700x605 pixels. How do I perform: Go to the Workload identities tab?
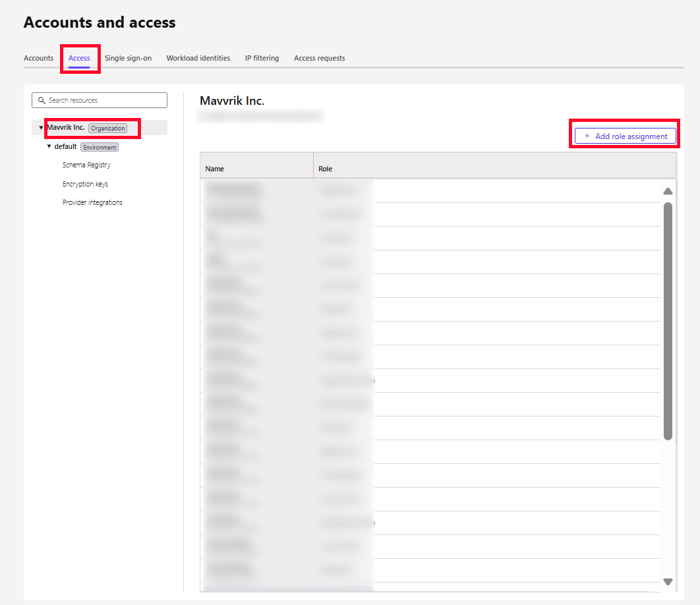coord(198,58)
